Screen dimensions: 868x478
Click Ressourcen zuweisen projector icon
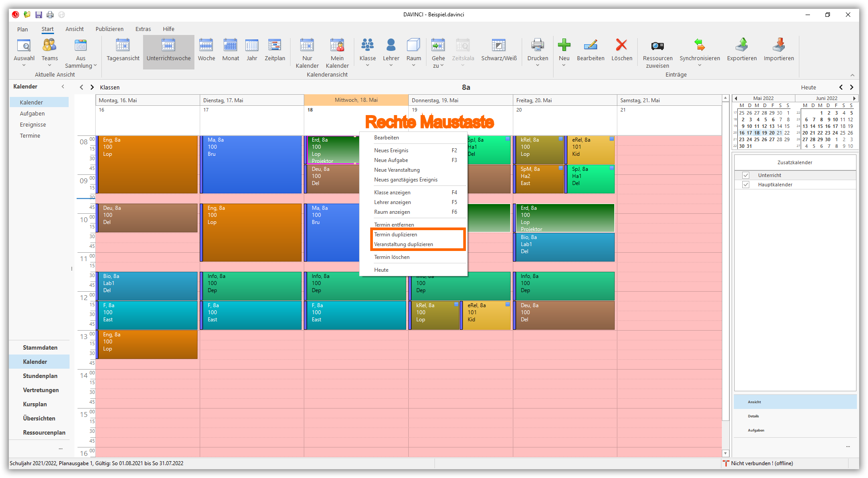click(x=657, y=46)
